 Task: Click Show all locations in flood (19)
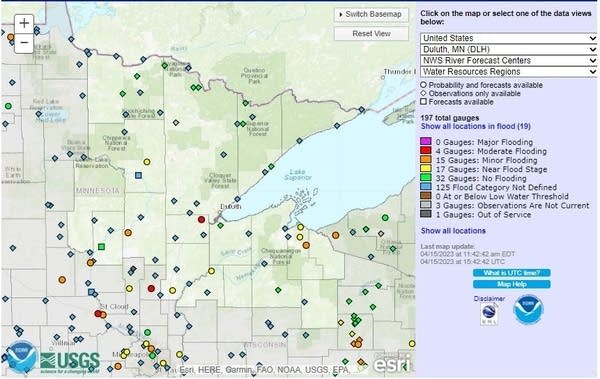point(476,126)
